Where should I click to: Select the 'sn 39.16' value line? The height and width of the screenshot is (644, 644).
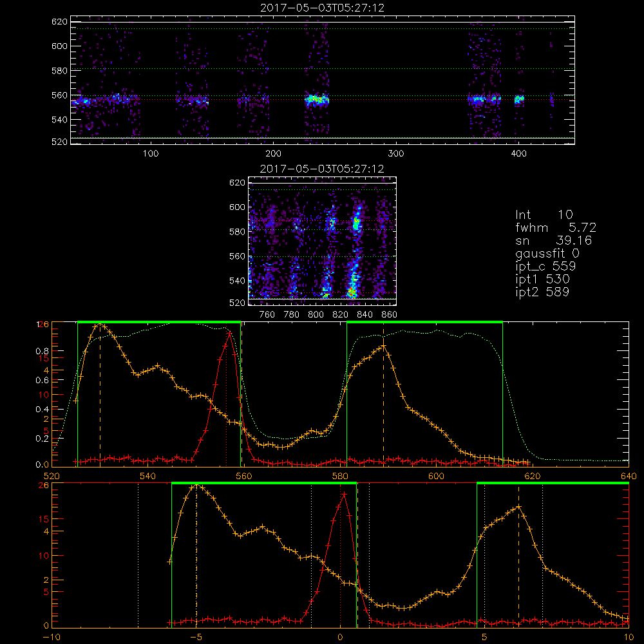[x=553, y=240]
